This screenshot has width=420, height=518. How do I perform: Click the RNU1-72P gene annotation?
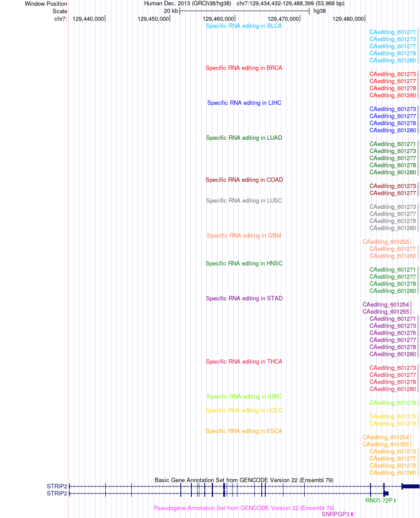coord(379,501)
